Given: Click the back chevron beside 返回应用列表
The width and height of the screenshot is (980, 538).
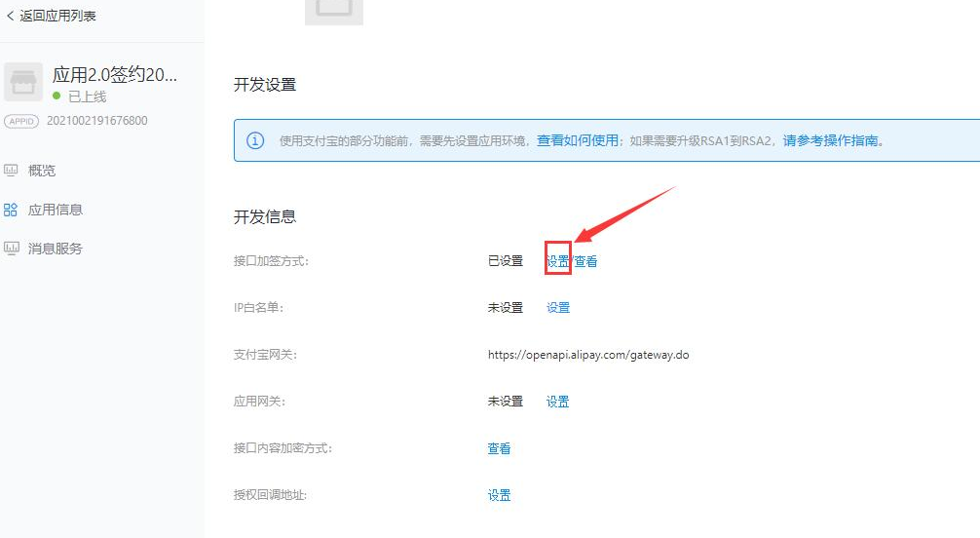Looking at the screenshot, I should [10, 17].
